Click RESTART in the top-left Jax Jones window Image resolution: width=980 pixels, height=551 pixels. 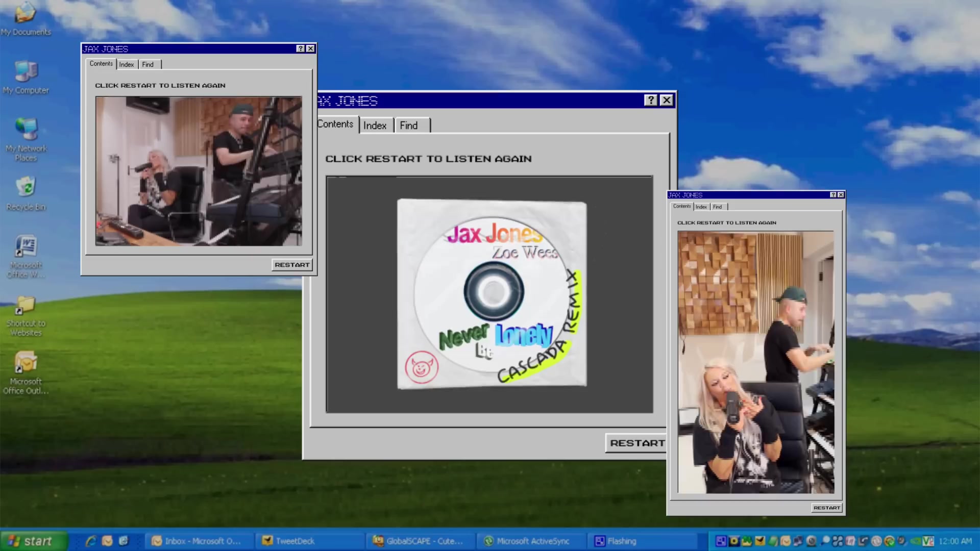pos(292,265)
